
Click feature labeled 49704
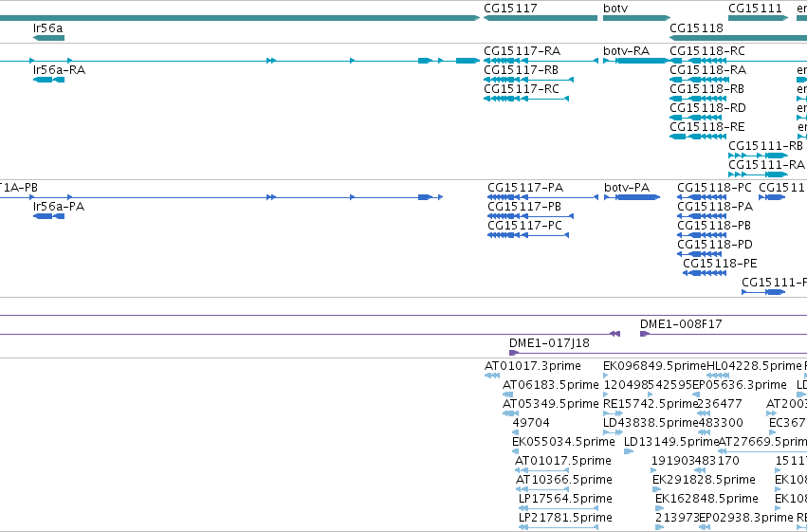point(531,423)
